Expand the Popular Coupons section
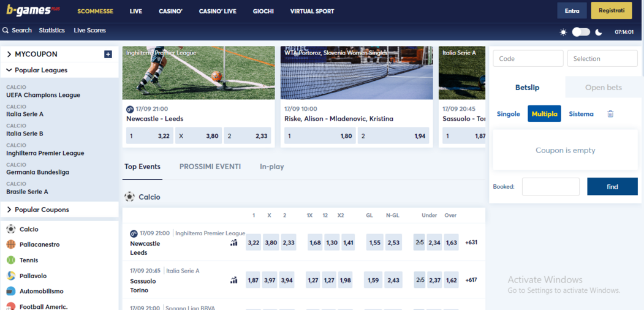This screenshot has height=310, width=644. click(9, 210)
